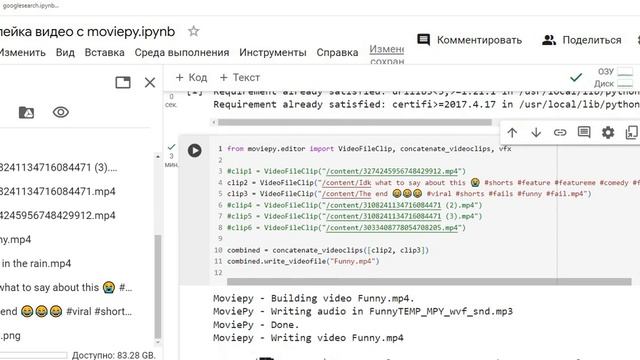Click the Диск usage bar
The image size is (640, 360).
625,83
